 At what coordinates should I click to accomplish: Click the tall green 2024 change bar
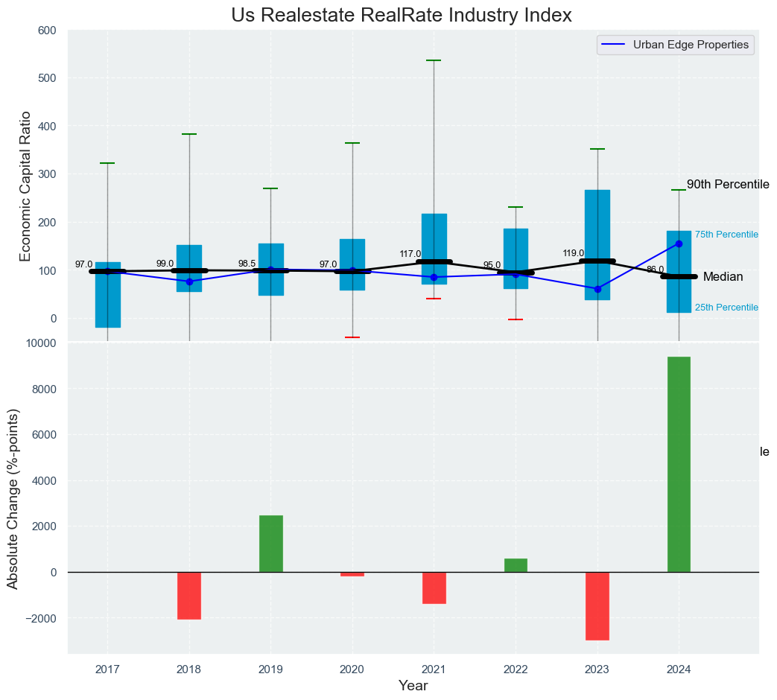click(679, 464)
